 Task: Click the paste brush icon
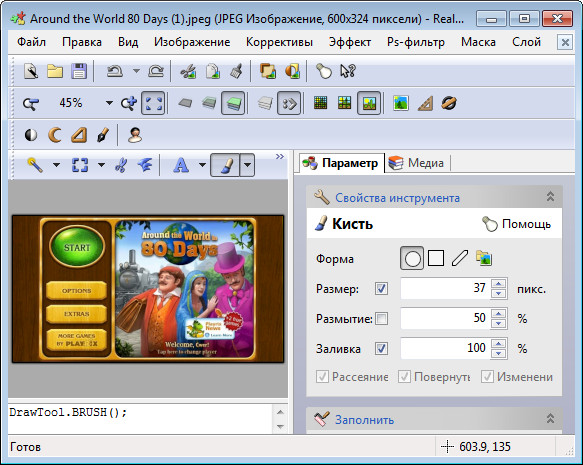[236, 71]
